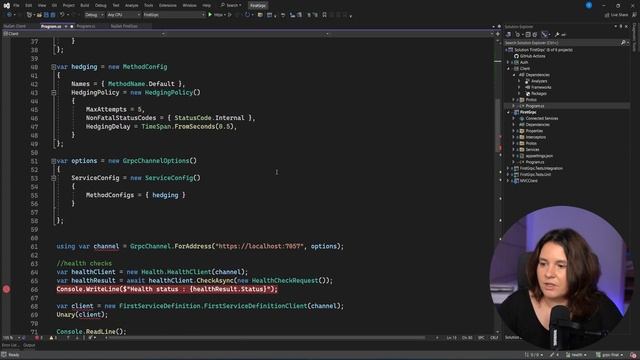The width and height of the screenshot is (640, 360).
Task: Click the Solution Explorer home/switch views icon
Action: [x=509, y=35]
